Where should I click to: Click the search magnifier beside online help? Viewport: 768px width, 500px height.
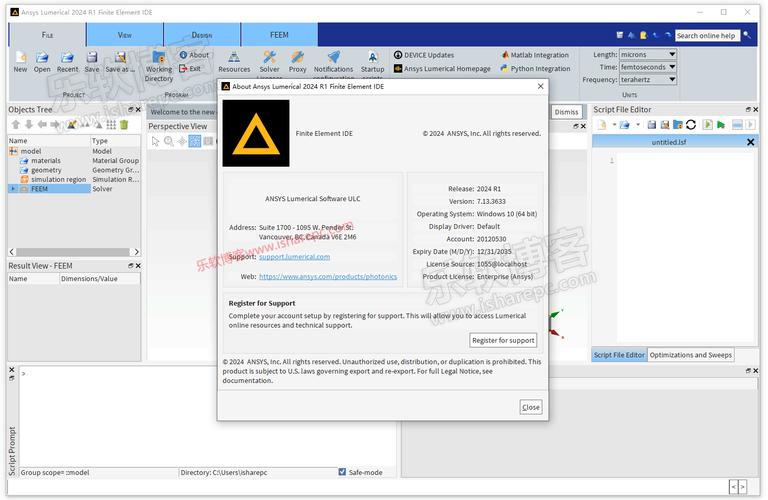(746, 35)
